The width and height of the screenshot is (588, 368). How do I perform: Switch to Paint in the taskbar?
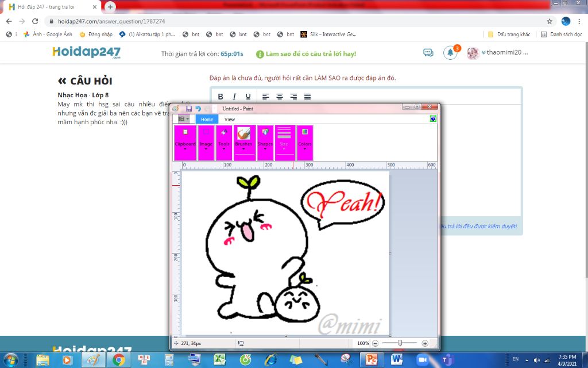point(93,359)
